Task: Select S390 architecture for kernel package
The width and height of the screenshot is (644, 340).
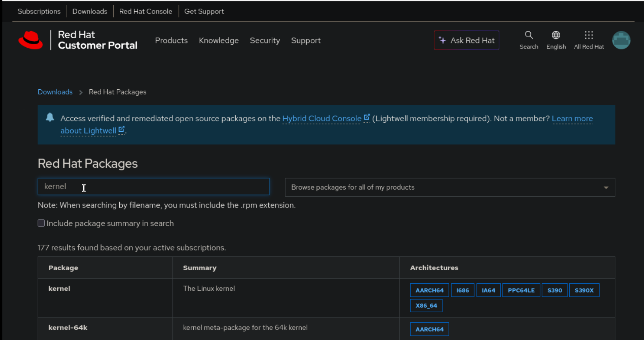Action: tap(555, 290)
